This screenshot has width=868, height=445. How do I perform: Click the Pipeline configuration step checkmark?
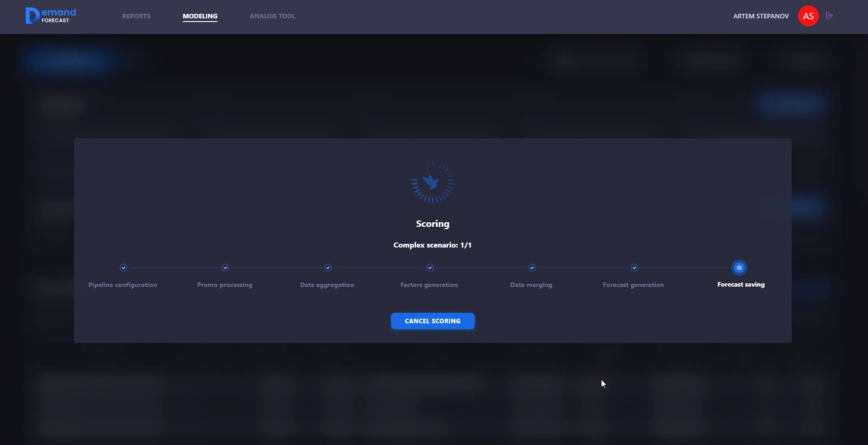[123, 268]
